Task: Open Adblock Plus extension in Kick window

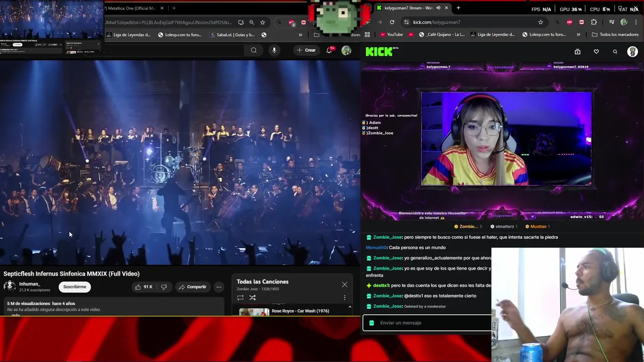Action: 570,22
